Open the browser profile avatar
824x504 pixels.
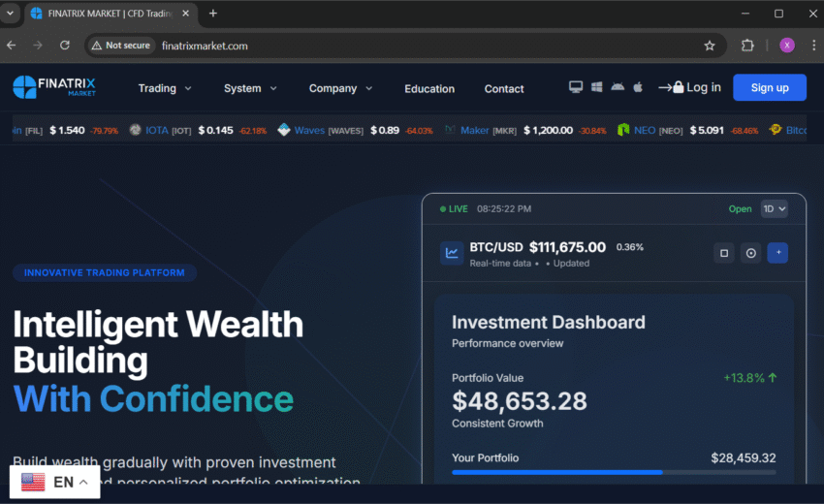[787, 46]
